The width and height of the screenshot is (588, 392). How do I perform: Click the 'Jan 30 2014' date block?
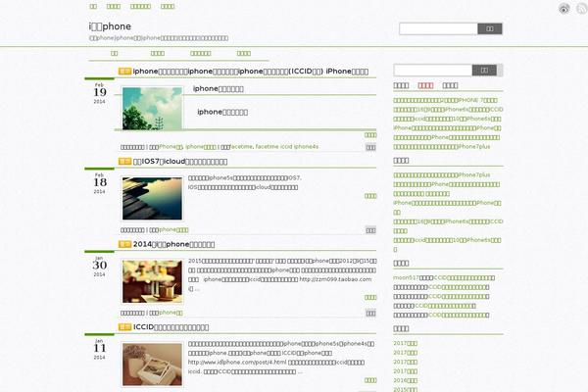100,266
